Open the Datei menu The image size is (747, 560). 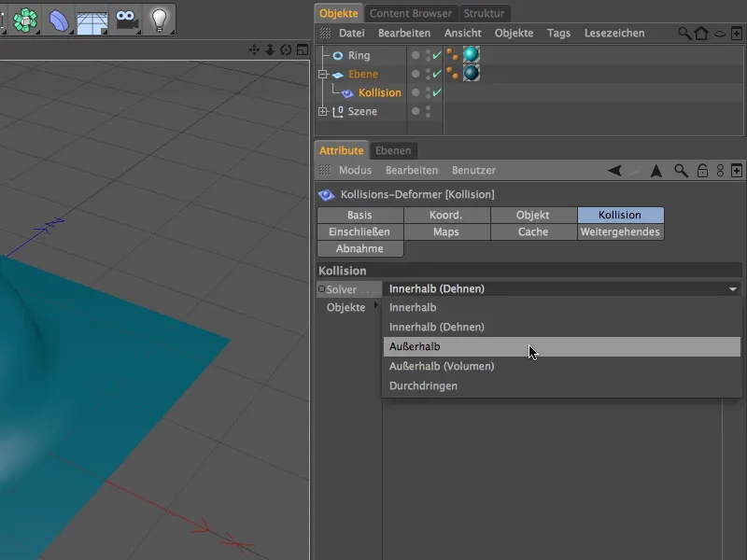352,33
